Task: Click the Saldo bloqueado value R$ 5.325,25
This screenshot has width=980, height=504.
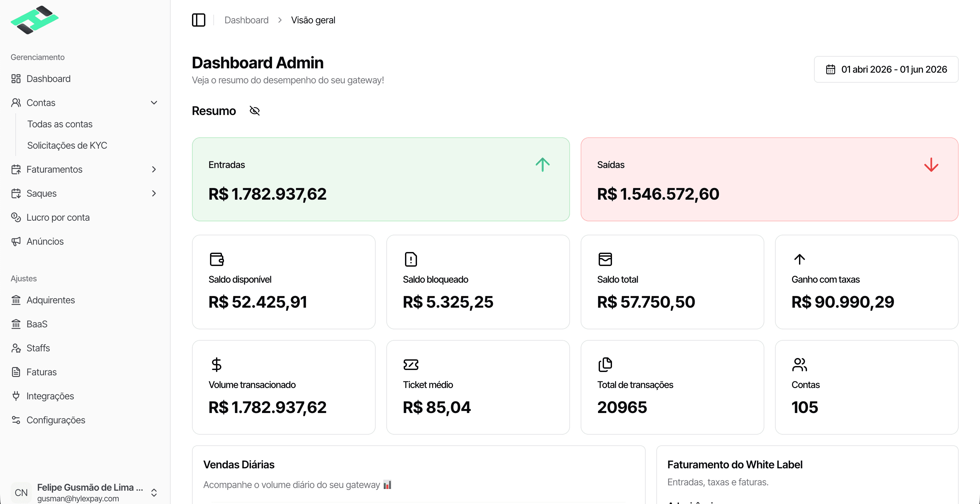Action: [448, 302]
